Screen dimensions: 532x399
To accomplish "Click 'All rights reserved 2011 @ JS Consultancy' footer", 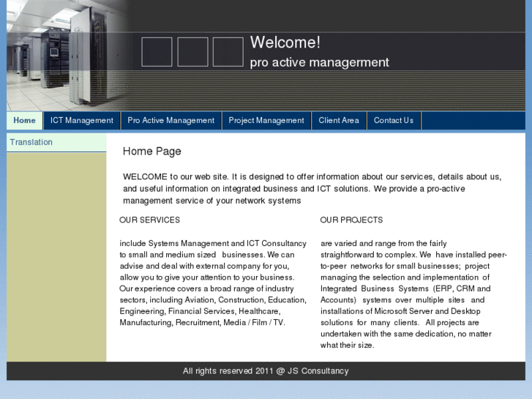I will tap(266, 371).
